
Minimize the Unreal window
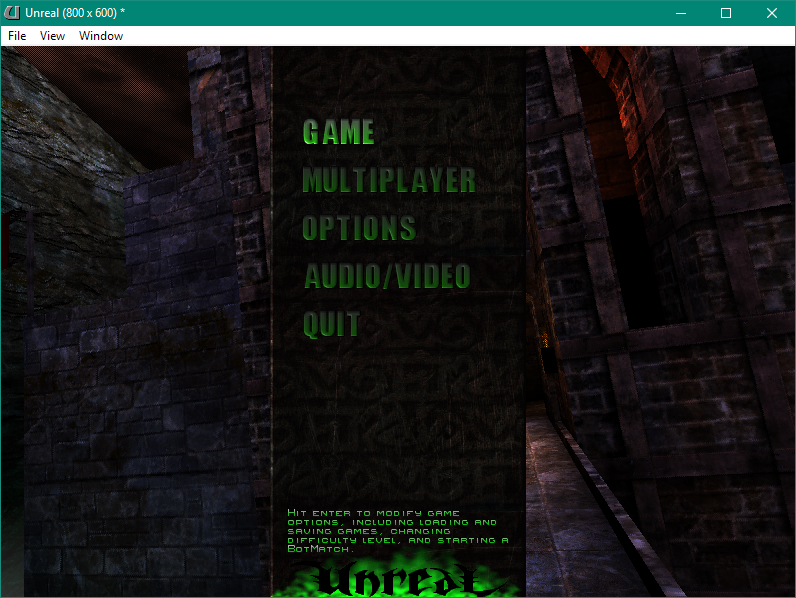681,13
